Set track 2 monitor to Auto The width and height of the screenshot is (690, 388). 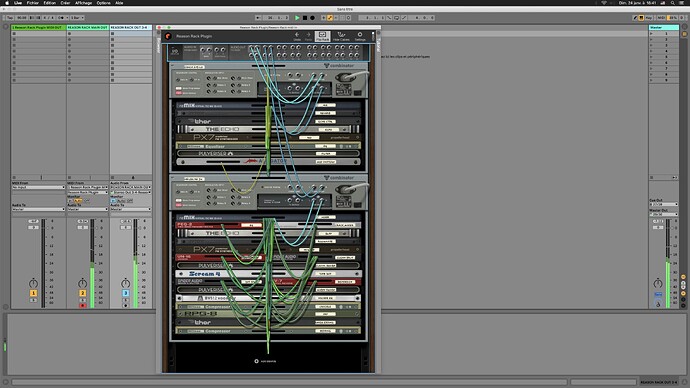(x=78, y=201)
